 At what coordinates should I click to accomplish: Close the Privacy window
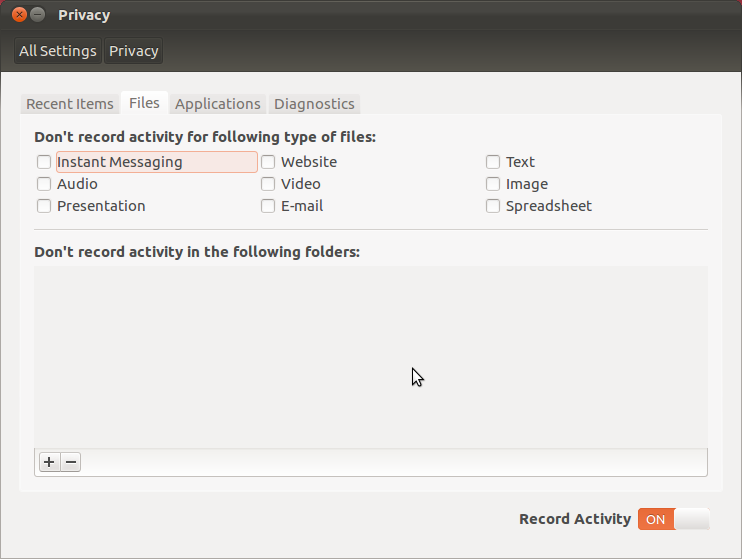[19, 15]
